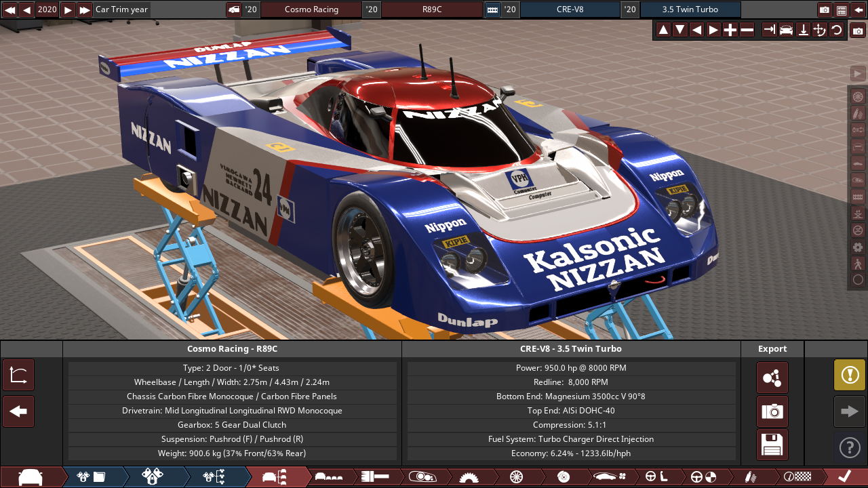Confirm with the checkmark tab

pos(844,477)
